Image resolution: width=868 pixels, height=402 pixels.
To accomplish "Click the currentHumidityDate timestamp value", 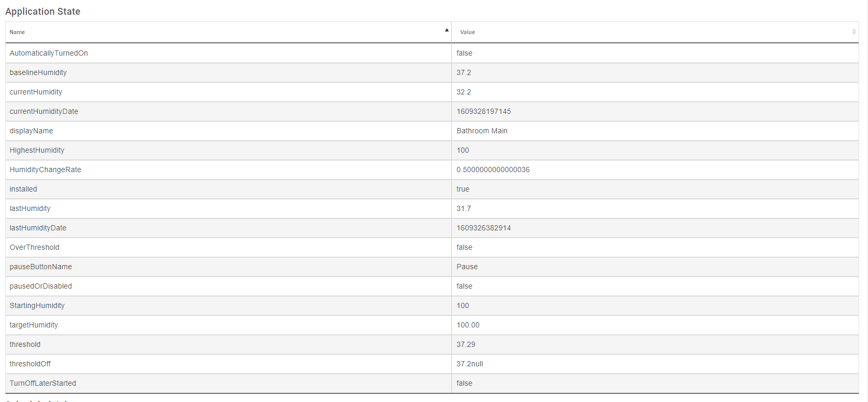I will tap(484, 111).
